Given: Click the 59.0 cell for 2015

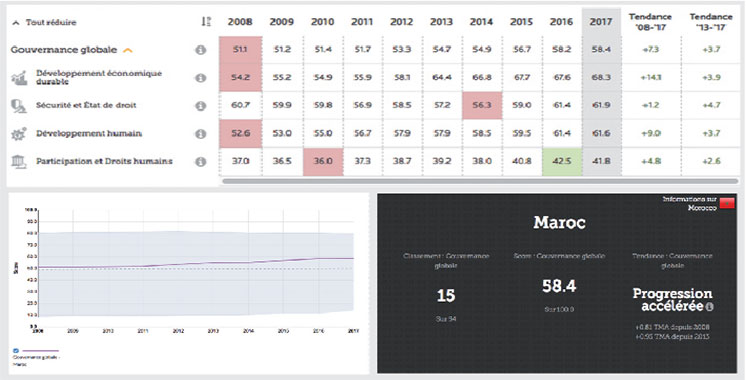Looking at the screenshot, I should (521, 106).
